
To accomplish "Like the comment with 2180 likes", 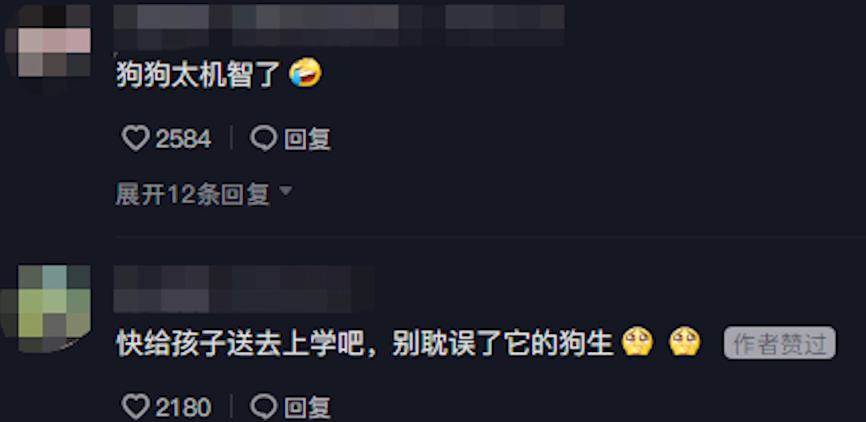I will [x=135, y=408].
